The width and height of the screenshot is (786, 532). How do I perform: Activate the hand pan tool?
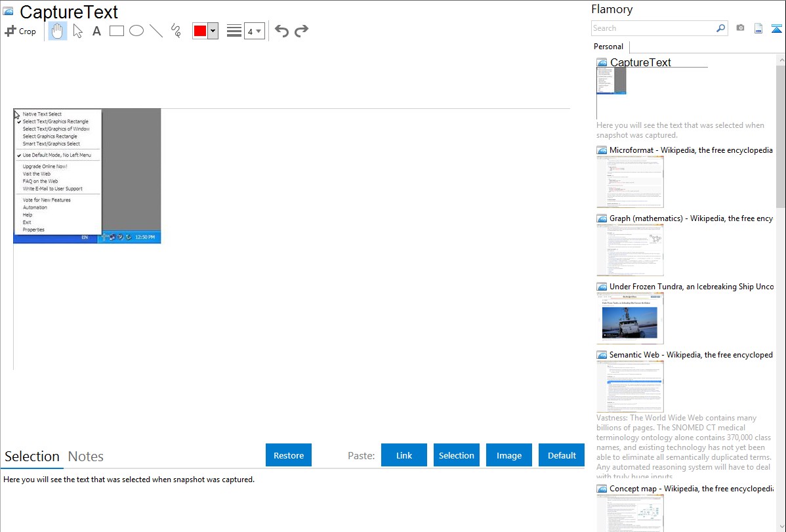coord(58,31)
